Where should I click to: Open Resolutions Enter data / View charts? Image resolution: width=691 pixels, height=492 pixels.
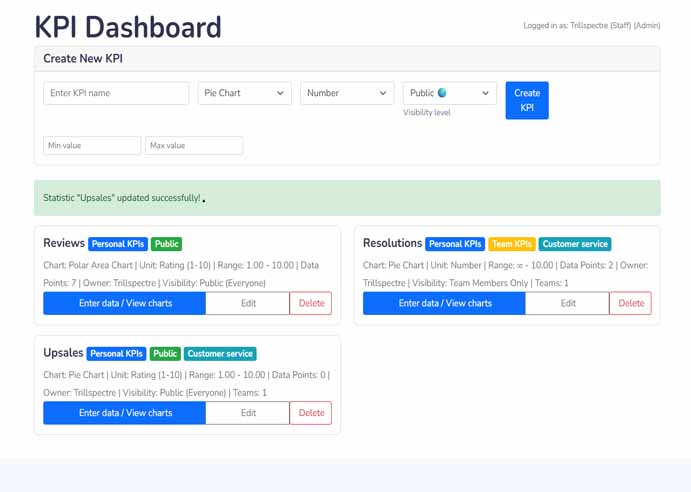point(444,303)
